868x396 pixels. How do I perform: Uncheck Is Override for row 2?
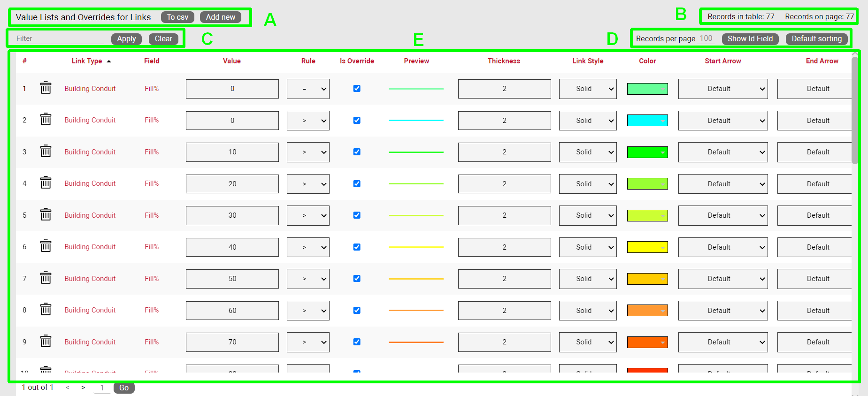click(357, 120)
